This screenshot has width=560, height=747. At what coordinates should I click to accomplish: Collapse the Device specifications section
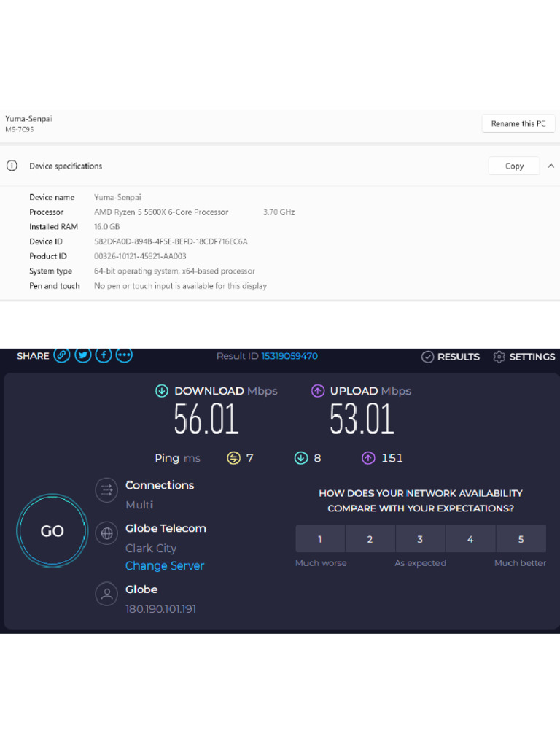point(551,166)
